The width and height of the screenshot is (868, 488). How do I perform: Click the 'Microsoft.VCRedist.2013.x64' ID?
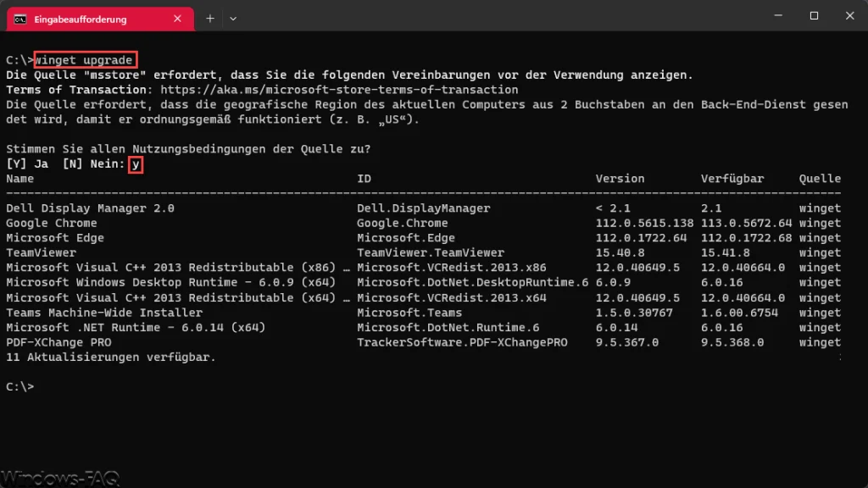[x=452, y=297]
